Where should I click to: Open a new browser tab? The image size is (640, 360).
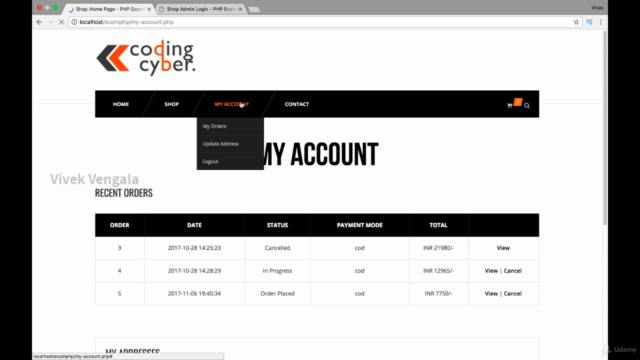254,9
